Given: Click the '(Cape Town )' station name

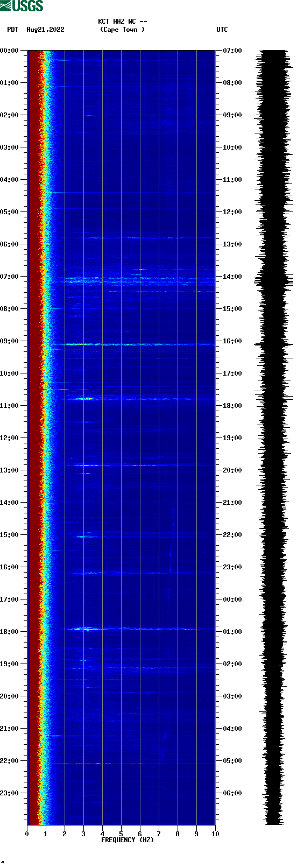Looking at the screenshot, I should [x=123, y=30].
